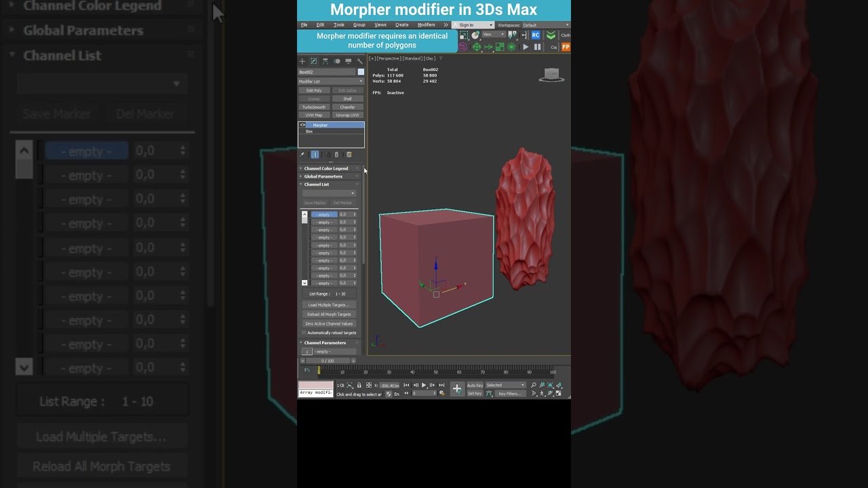
Task: Click the green four-arrow move toolbar icon
Action: 477,47
